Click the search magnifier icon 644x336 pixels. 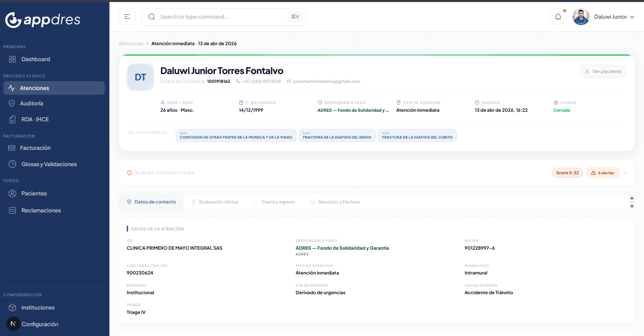tap(152, 17)
